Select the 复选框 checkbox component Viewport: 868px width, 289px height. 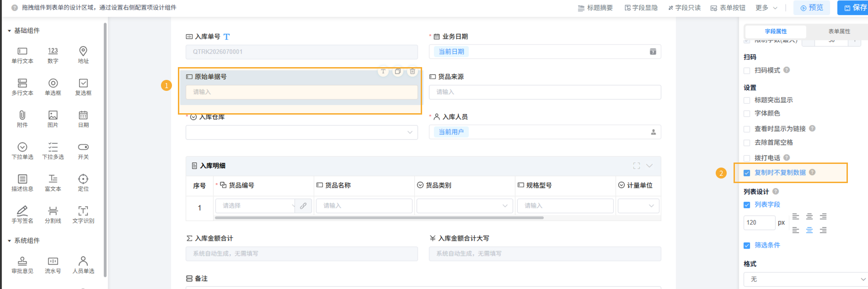coord(83,87)
